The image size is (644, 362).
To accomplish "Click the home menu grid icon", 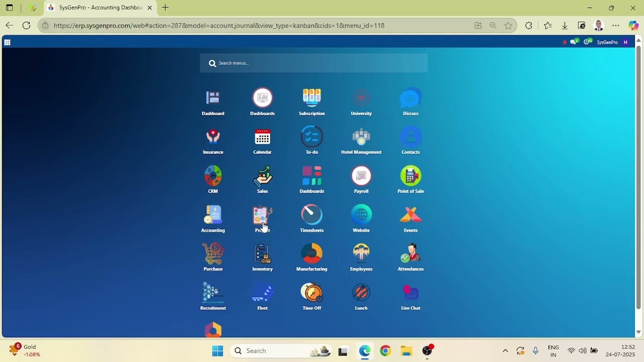I will 7,42.
